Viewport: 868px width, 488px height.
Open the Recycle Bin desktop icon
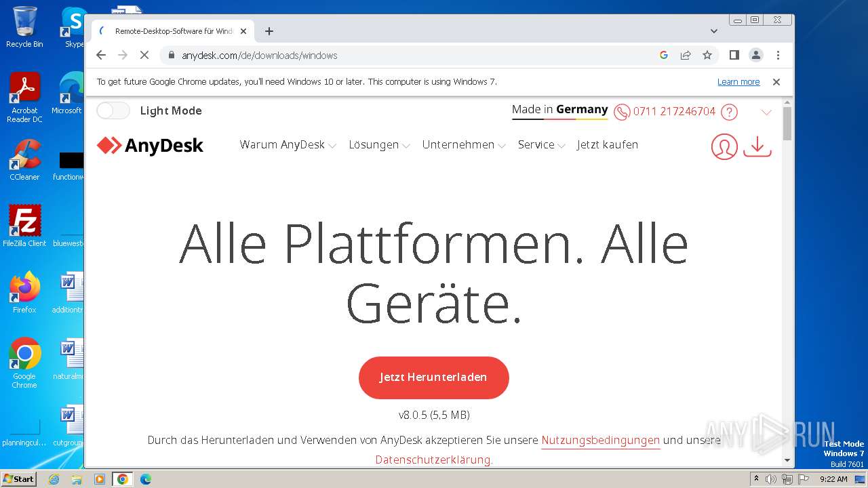[x=24, y=27]
